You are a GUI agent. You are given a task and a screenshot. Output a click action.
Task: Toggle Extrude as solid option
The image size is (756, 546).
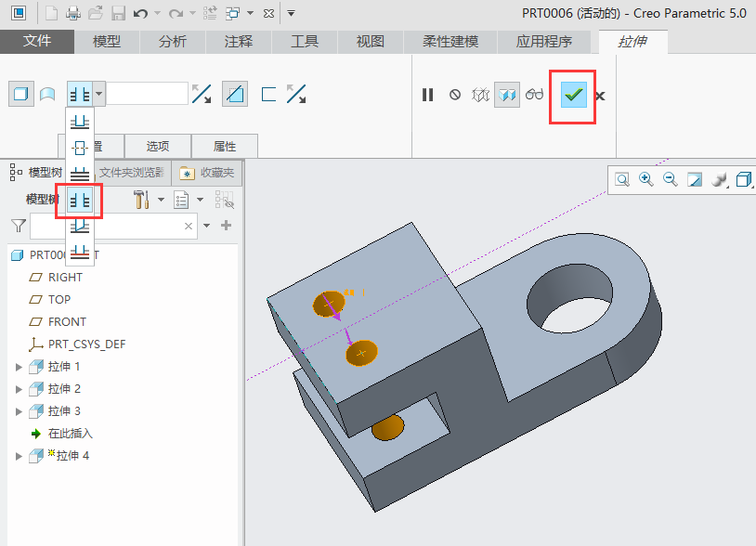20,94
